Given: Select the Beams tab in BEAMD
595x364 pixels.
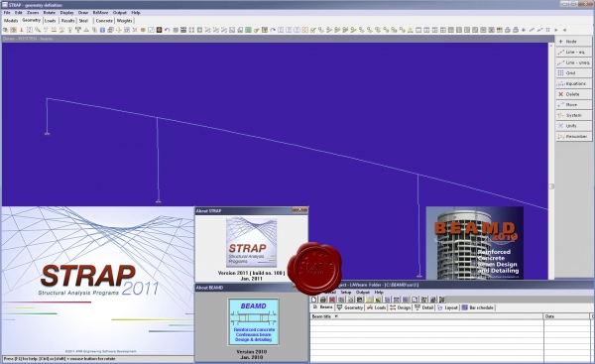Looking at the screenshot, I should [322, 307].
